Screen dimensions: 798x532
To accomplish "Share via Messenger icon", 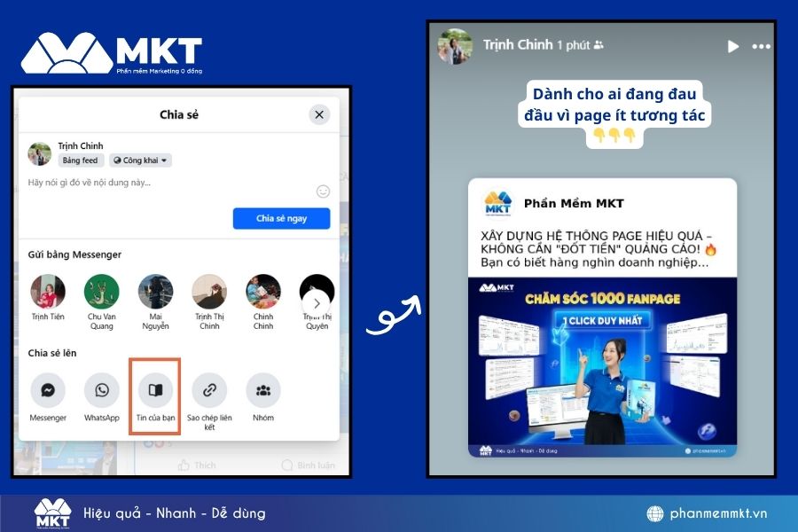I will tap(48, 390).
